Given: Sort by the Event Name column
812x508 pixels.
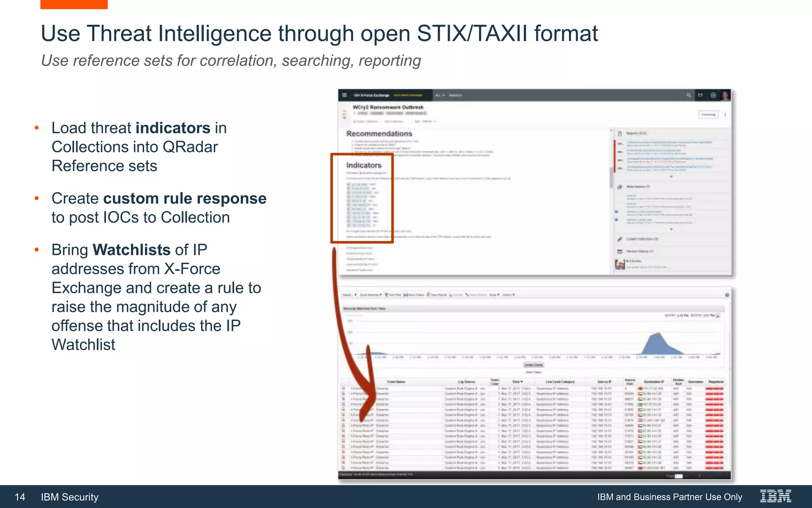Looking at the screenshot, I should [396, 382].
